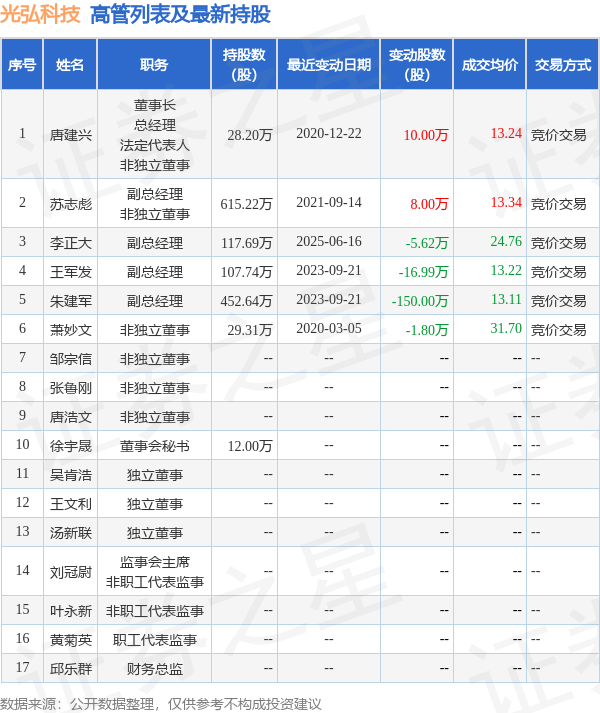Viewport: 600px width, 713px height.
Task: Click the date 2020-12-22
Action: point(328,134)
